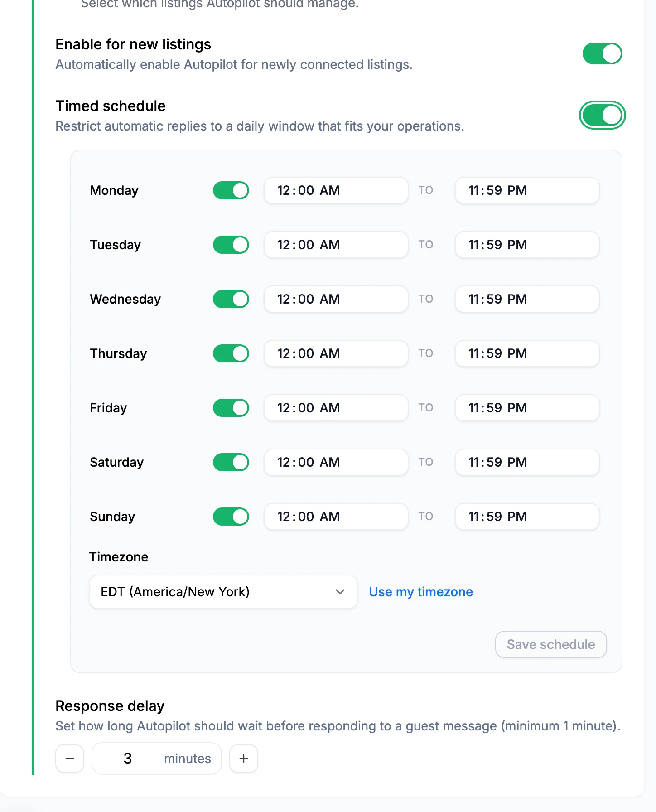Toggle the Tuesday schedule switch
656x812 pixels.
pyautogui.click(x=231, y=245)
